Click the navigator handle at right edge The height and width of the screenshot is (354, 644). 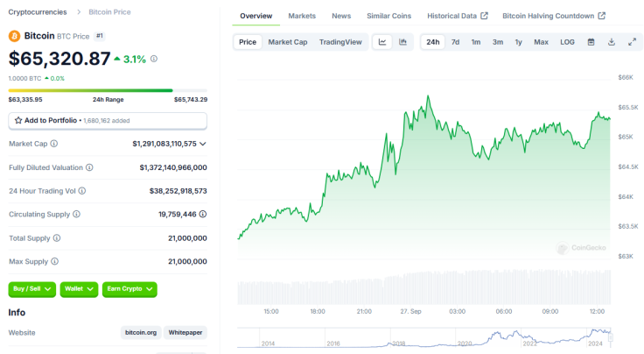pos(611,337)
